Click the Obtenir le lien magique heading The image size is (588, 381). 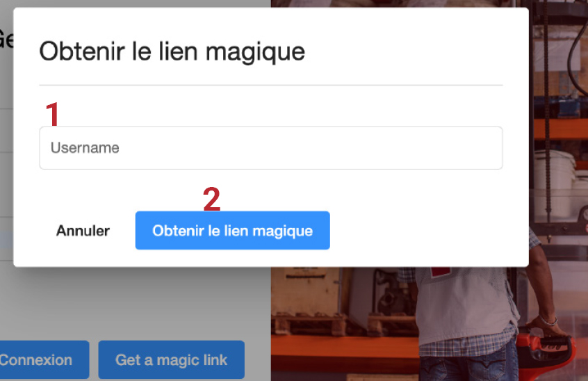point(172,51)
